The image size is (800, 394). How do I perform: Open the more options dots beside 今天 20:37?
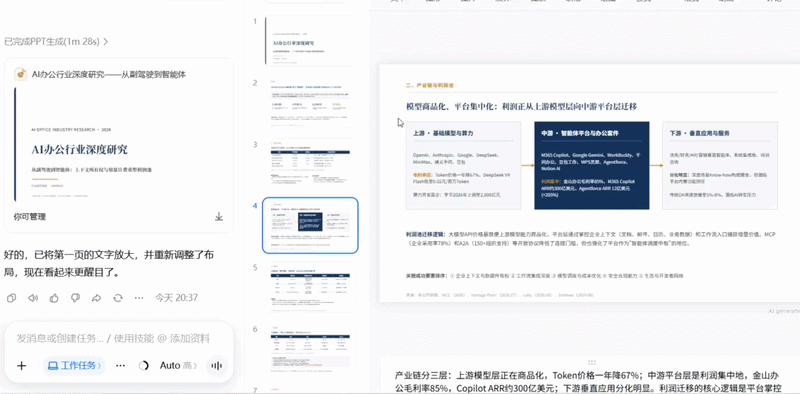(139, 298)
